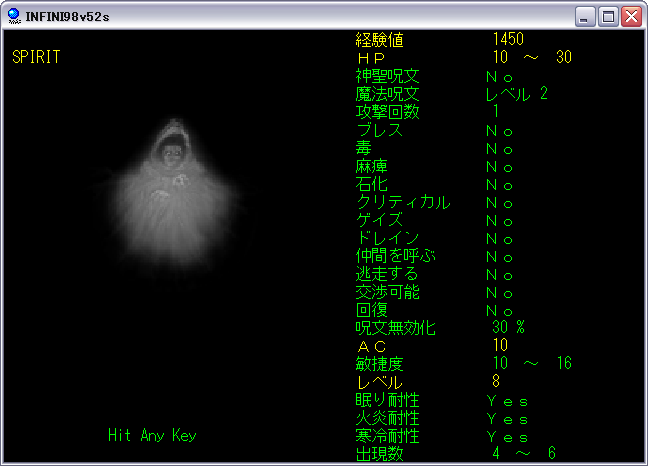Click the 寒冷耐性 label
Viewport: 648px width, 466px height.
coord(387,436)
